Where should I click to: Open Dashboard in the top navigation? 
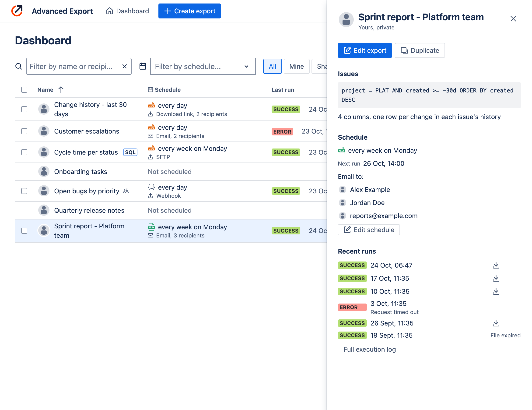point(127,11)
